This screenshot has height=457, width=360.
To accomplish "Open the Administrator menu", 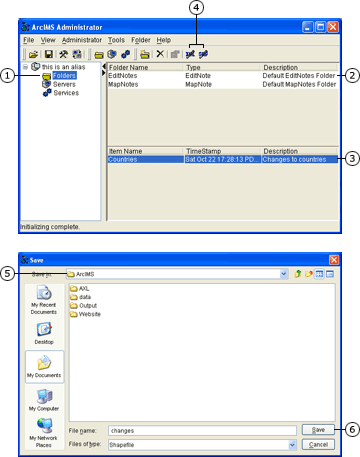I will pos(82,40).
